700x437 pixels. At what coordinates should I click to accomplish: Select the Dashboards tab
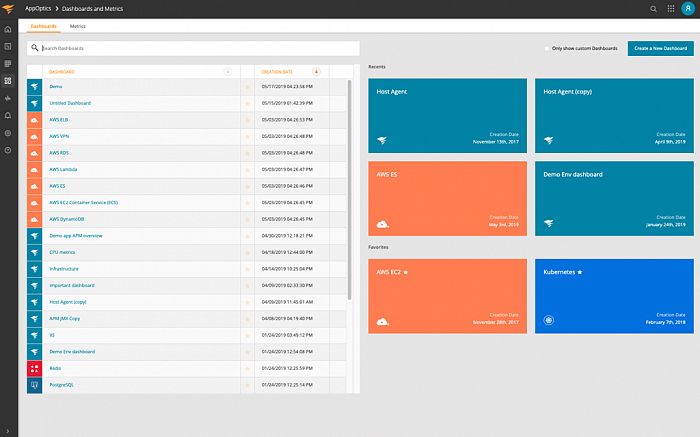click(x=43, y=26)
